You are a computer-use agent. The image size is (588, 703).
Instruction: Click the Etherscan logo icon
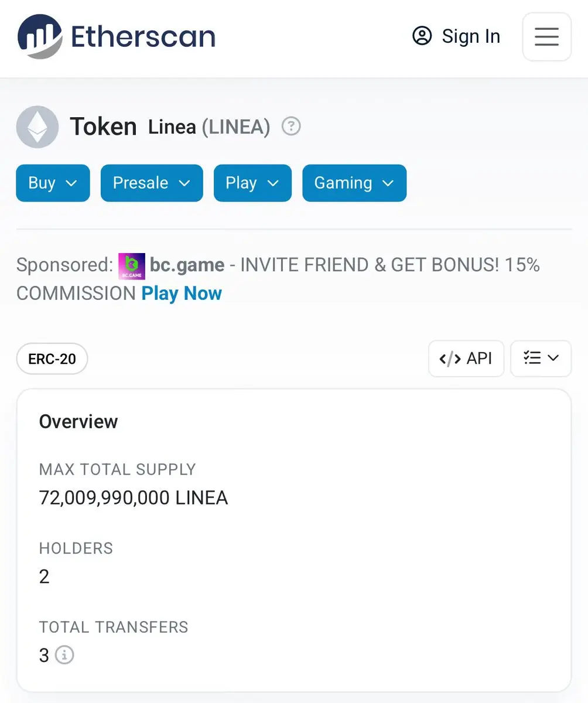(x=39, y=36)
